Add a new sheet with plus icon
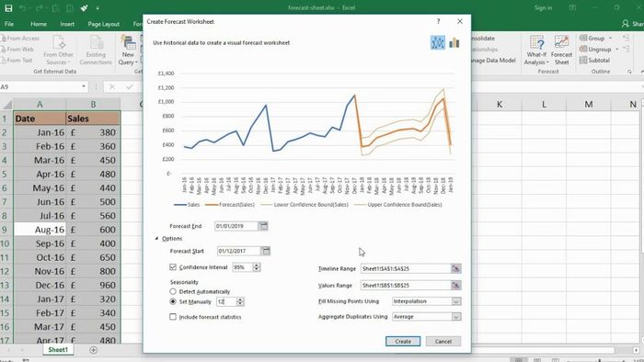Viewport: 644px width, 362px height. click(x=93, y=350)
